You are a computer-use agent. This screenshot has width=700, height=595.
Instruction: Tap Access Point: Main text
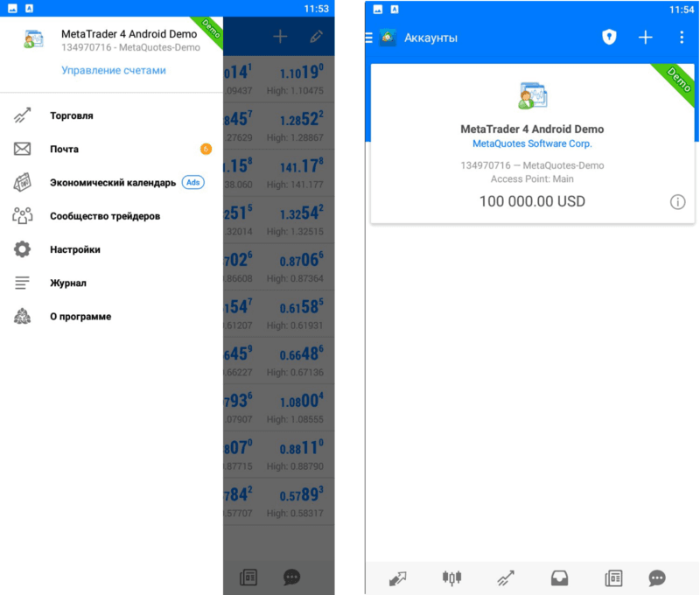(x=532, y=179)
